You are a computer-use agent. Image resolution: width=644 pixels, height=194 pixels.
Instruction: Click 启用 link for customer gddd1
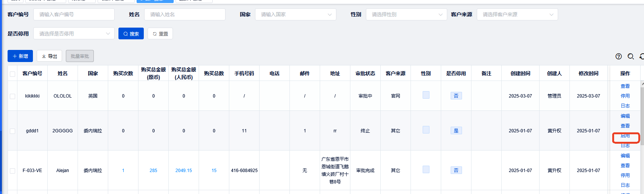[x=625, y=136]
